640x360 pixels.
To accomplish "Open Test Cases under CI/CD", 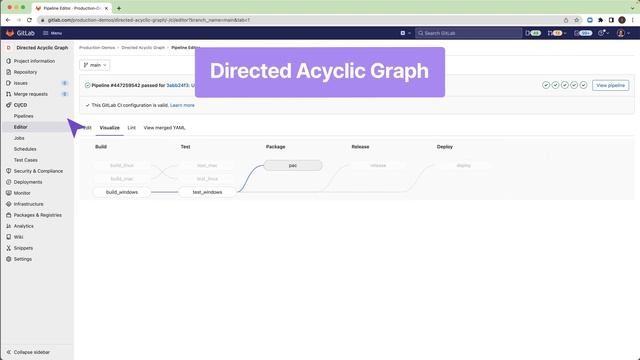I will pyautogui.click(x=26, y=160).
